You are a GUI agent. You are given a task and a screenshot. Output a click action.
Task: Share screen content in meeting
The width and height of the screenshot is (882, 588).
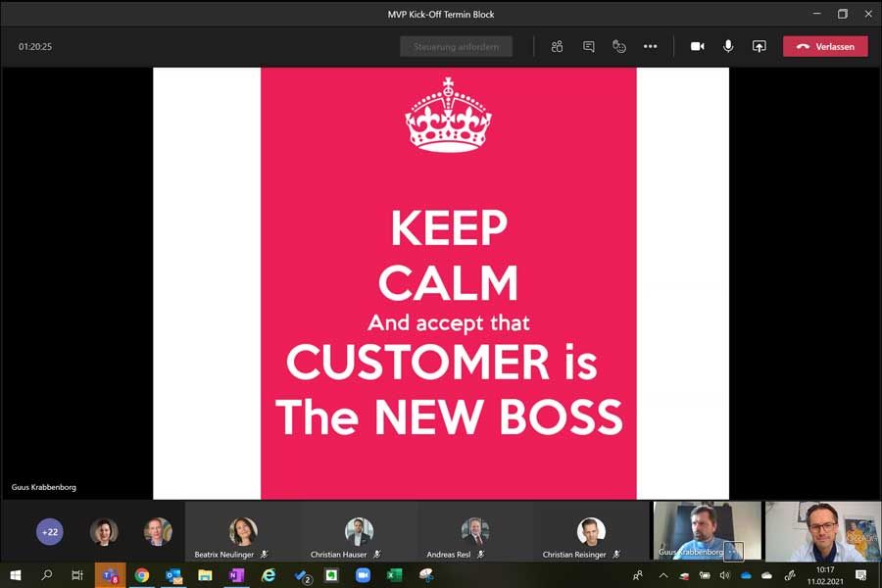[x=759, y=46]
